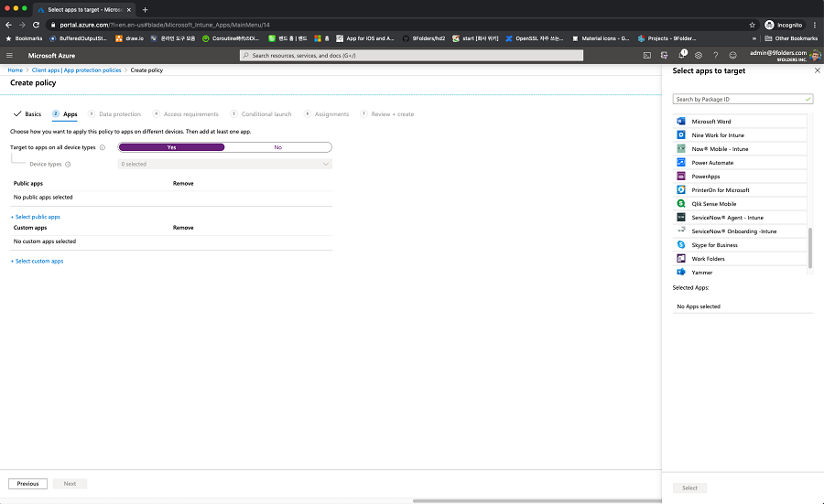Set Target to all device types to No
The image size is (824, 504).
278,147
